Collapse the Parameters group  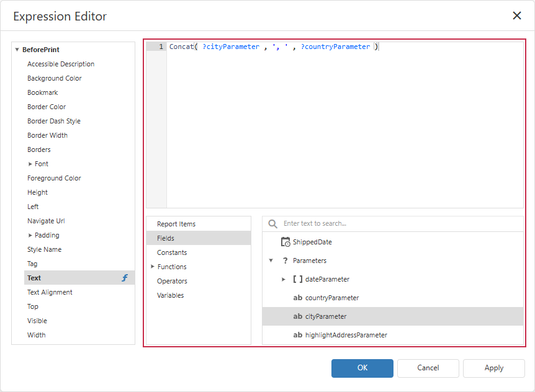pyautogui.click(x=271, y=261)
